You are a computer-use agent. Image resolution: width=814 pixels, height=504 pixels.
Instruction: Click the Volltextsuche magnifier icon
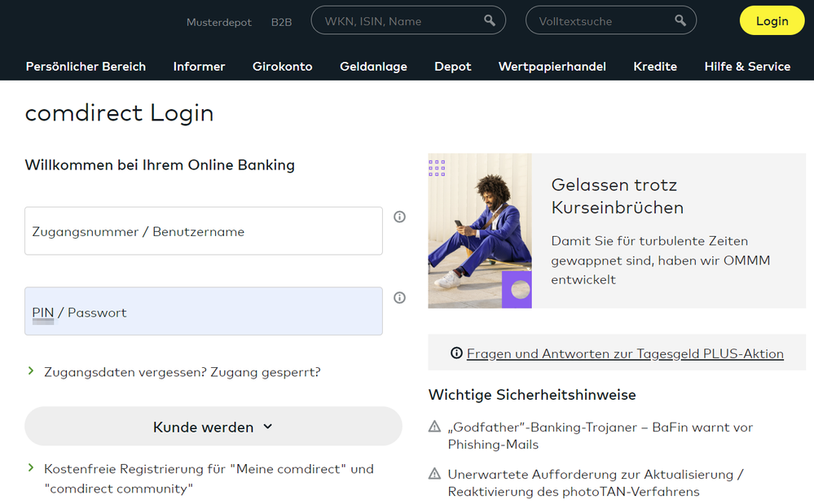(680, 20)
